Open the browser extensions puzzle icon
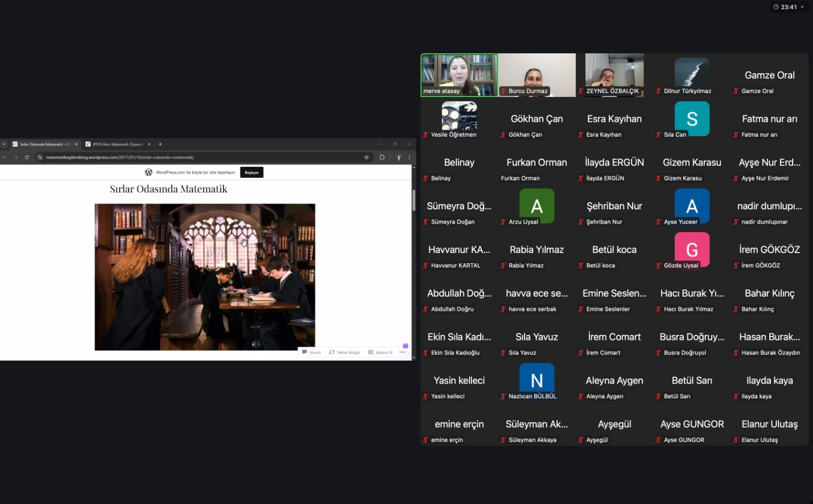The image size is (813, 504). point(382,157)
